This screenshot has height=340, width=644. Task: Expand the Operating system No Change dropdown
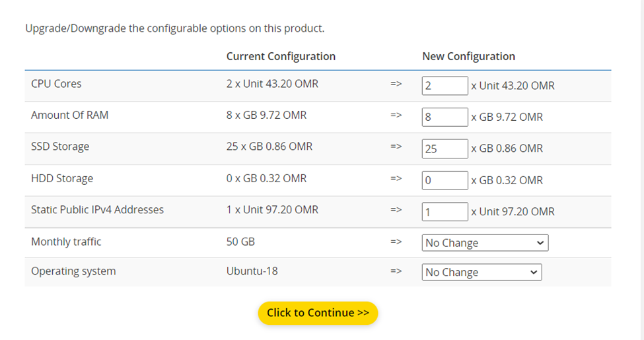pos(482,272)
